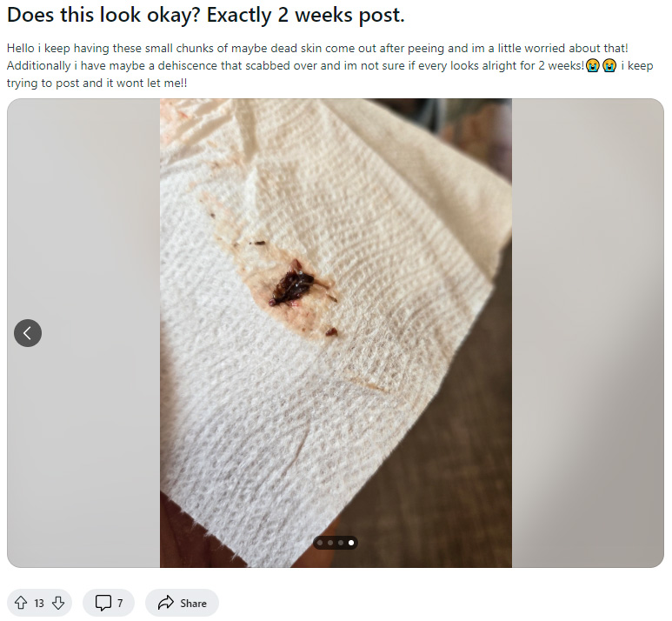This screenshot has width=672, height=621.
Task: Open the paper towel photo
Action: 336,333
